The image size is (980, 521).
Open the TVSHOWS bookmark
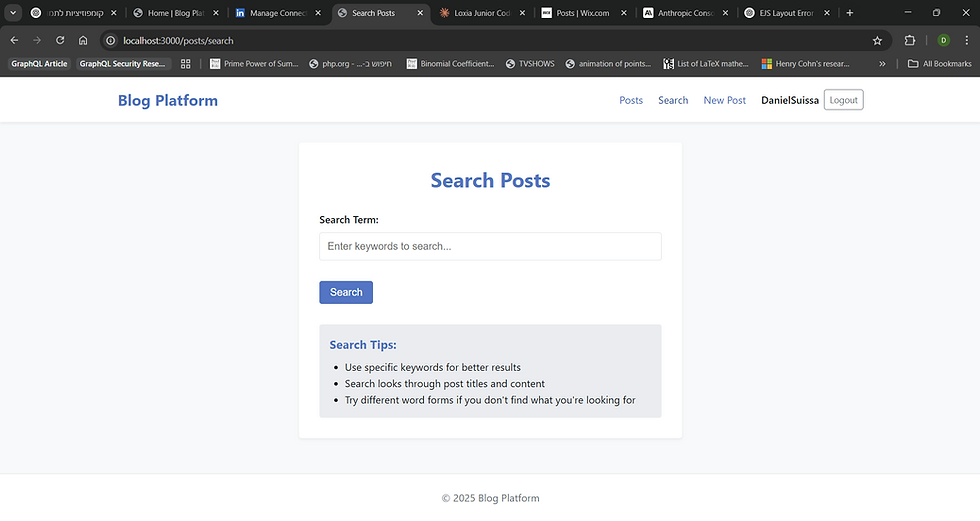click(x=530, y=64)
